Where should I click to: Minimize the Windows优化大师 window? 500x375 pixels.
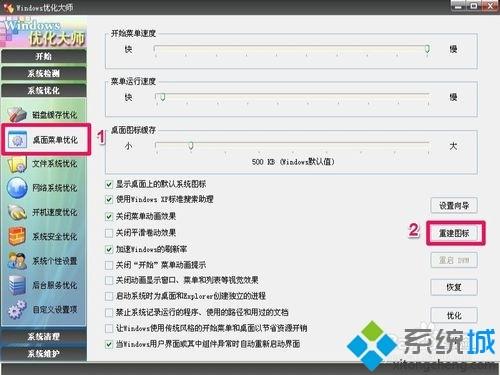pos(458,6)
